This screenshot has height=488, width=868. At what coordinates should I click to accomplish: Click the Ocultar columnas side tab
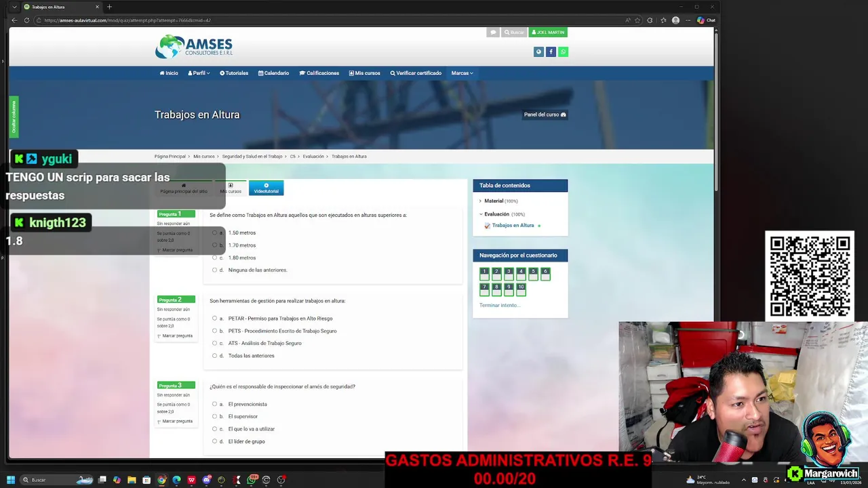13,117
